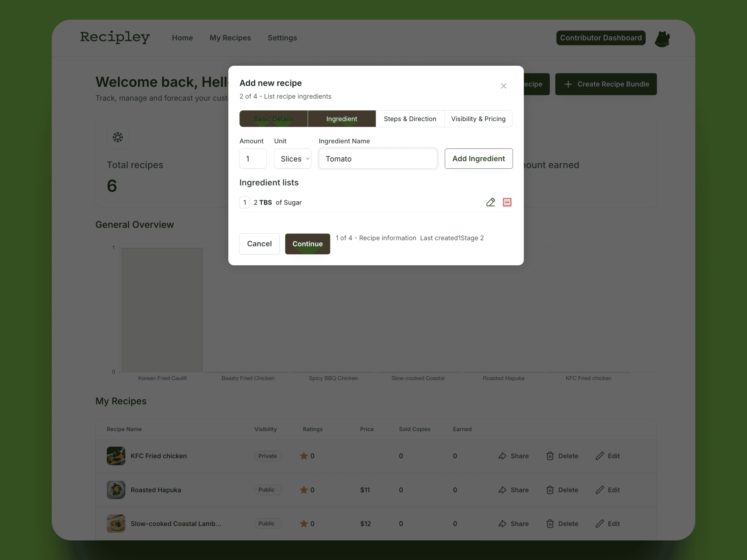Click the Roasted Hapuka recipe name

click(156, 490)
